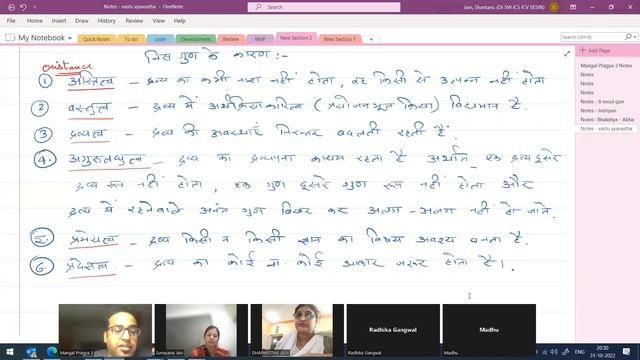Open the Review ribbon tab
The width and height of the screenshot is (640, 360).
coord(134,20)
